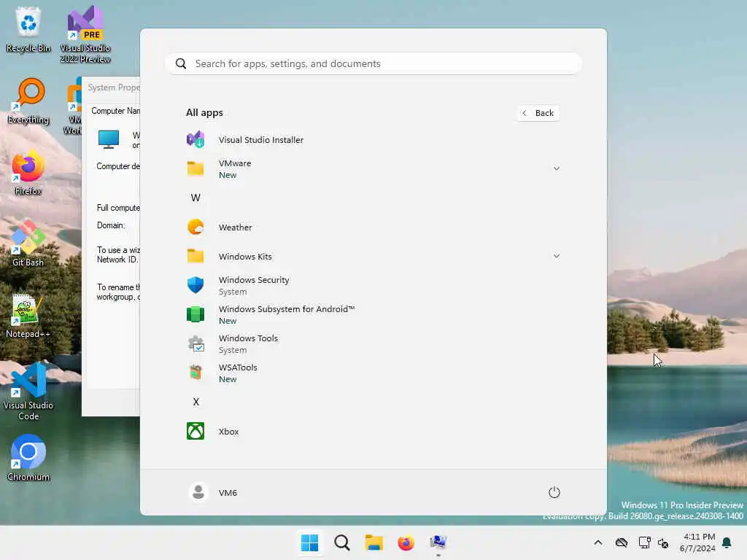Image resolution: width=747 pixels, height=560 pixels.
Task: Select Visual Studio 2022 Preview desktop shortcut
Action: click(85, 35)
